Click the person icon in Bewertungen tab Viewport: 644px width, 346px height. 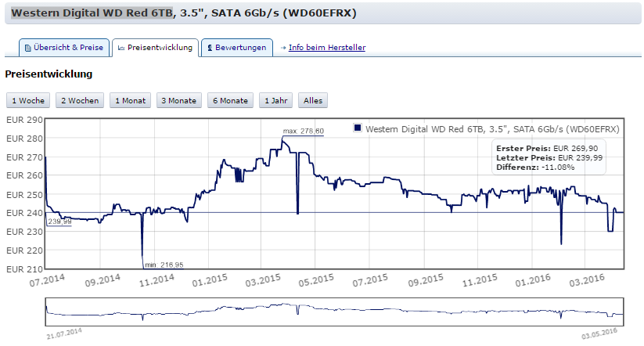[210, 48]
